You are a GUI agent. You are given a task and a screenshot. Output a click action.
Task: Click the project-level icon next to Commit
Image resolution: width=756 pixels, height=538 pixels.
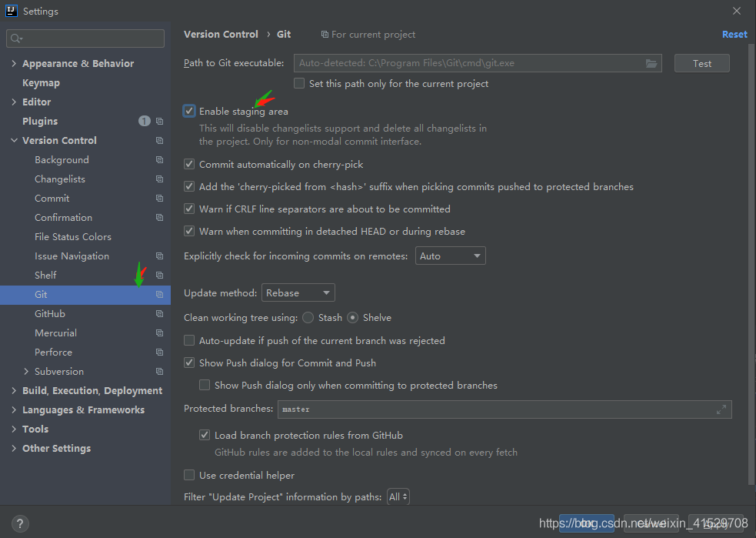159,199
